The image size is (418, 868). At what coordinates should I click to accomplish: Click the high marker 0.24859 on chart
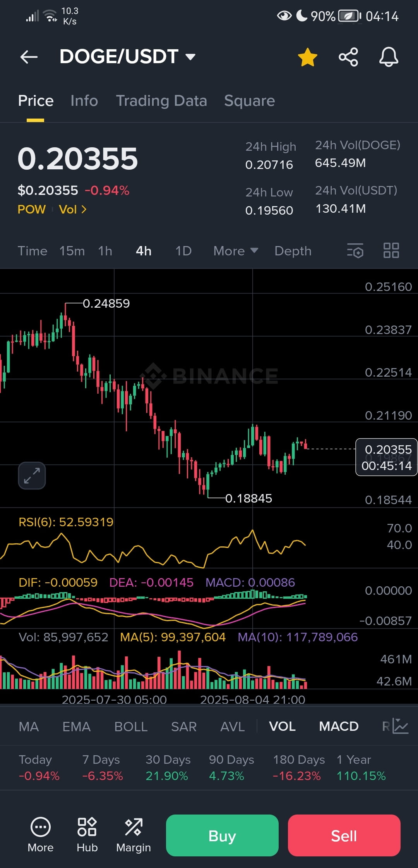[x=106, y=303]
